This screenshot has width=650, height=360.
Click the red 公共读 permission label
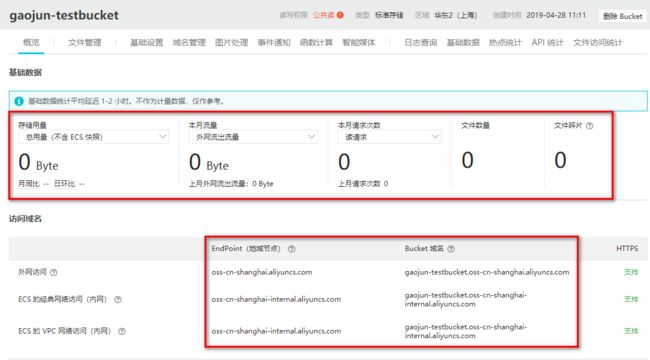pos(324,15)
